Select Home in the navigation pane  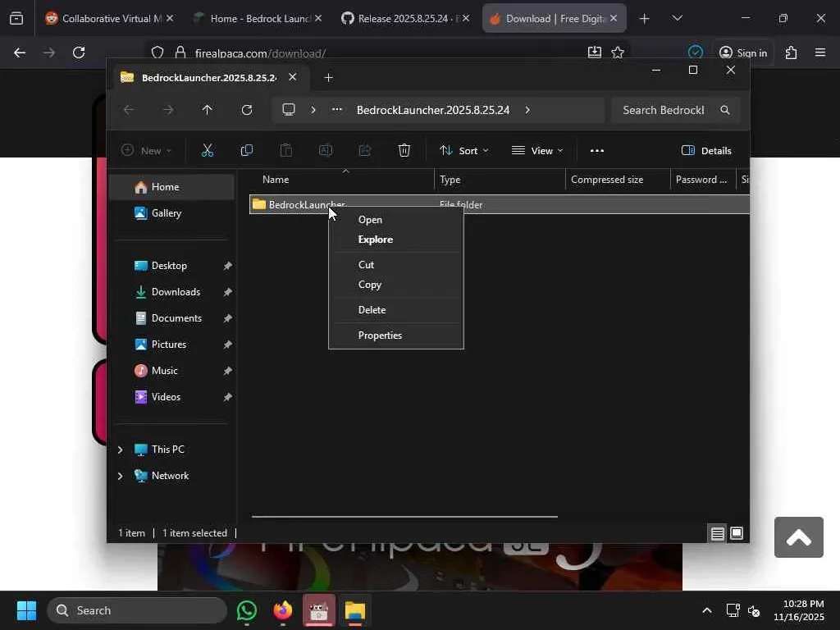pyautogui.click(x=172, y=187)
